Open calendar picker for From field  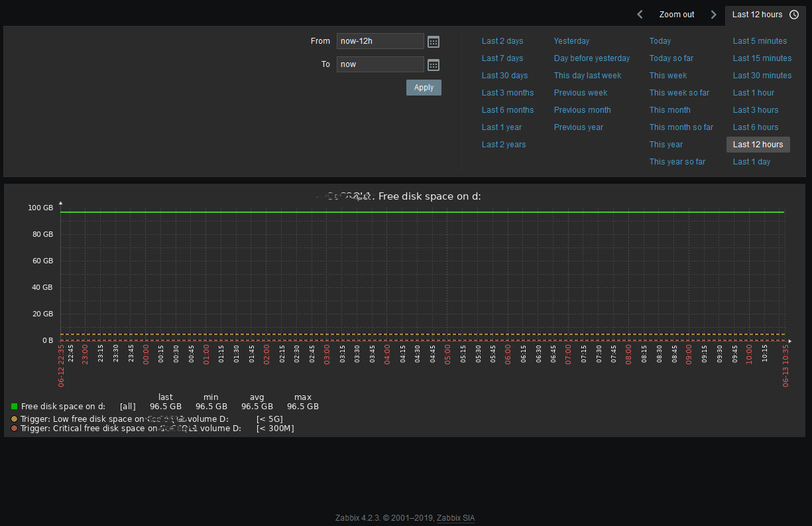[433, 42]
